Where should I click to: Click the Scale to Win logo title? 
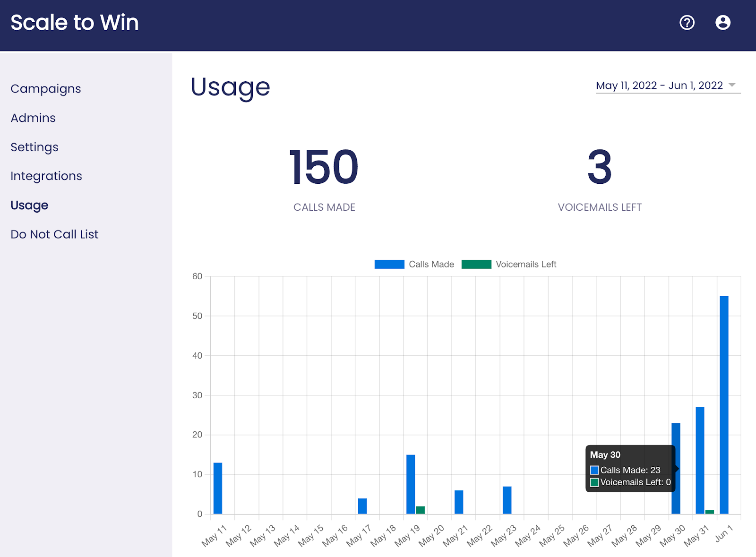(75, 22)
